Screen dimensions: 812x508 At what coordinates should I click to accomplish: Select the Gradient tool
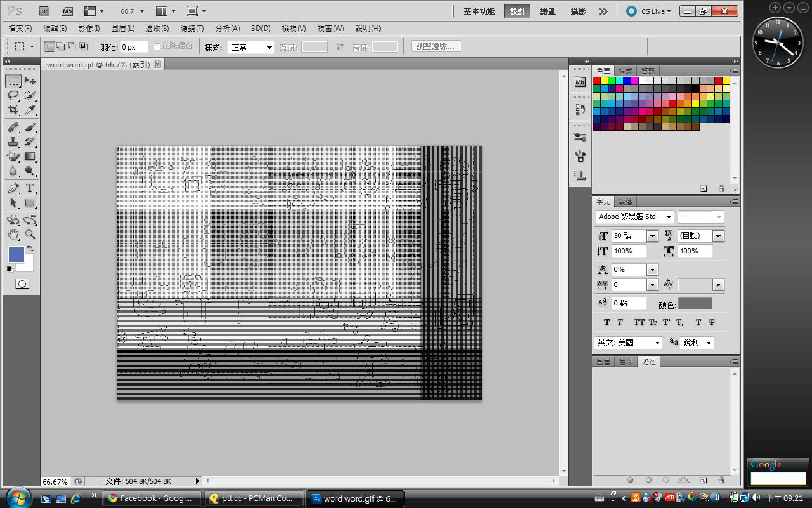coord(30,156)
